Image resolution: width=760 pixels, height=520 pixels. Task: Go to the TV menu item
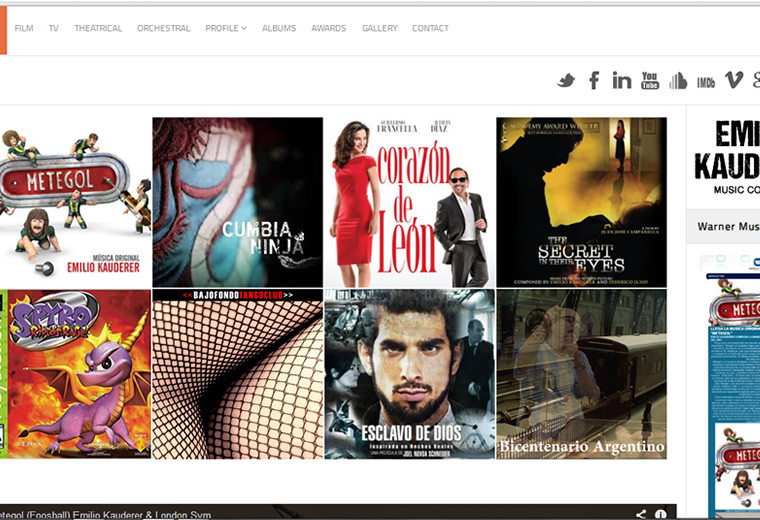(x=53, y=28)
